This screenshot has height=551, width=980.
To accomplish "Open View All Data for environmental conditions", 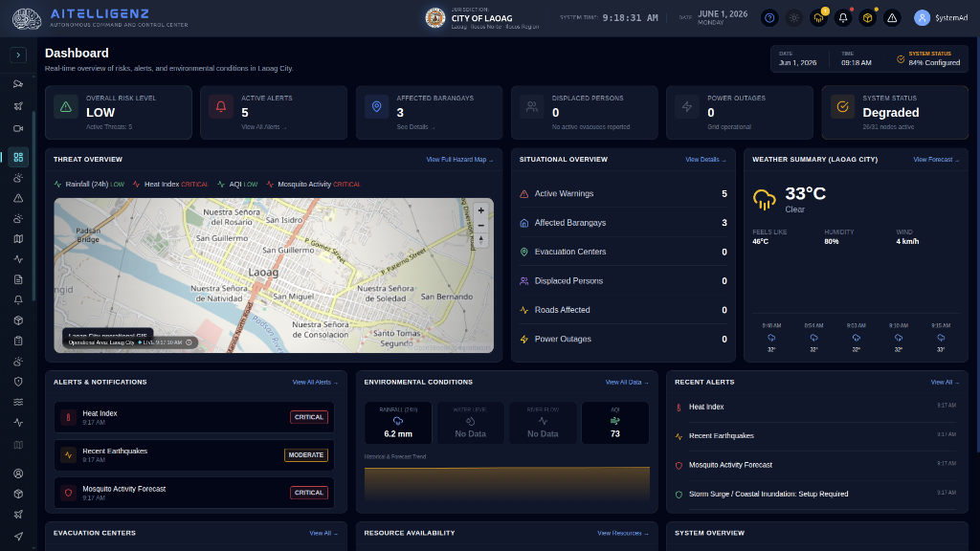I will 627,382.
